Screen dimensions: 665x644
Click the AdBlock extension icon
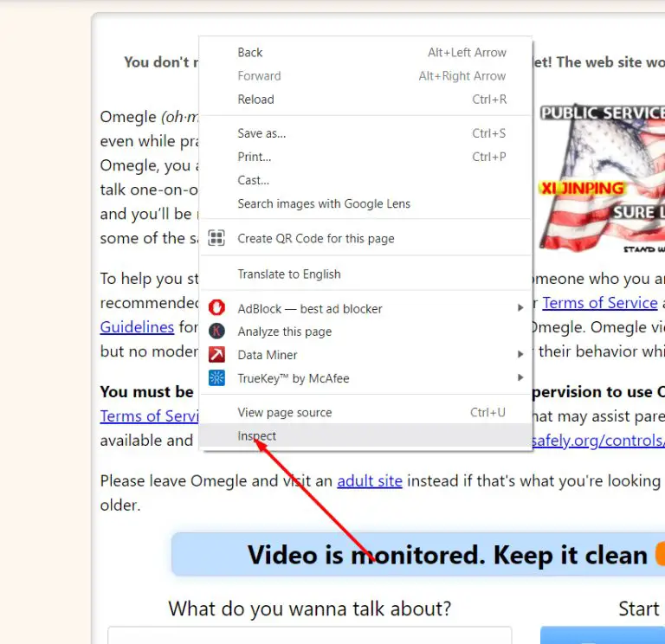pos(217,308)
